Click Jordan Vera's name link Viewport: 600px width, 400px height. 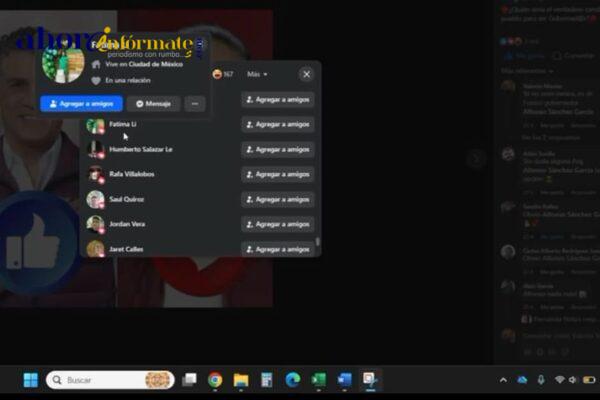127,224
